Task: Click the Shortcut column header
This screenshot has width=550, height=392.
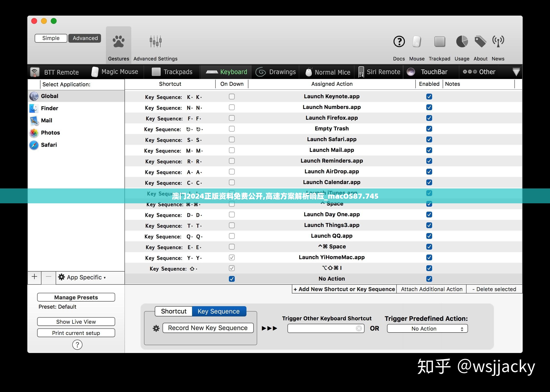Action: coord(170,84)
